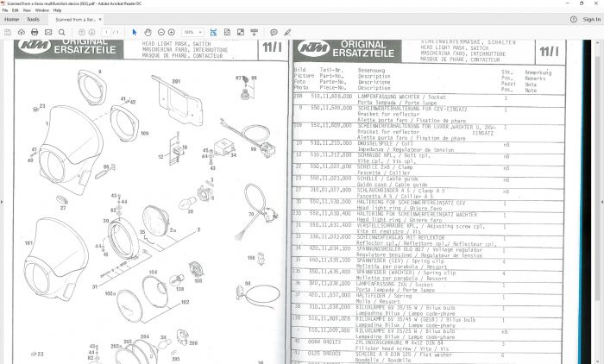
Task: Click the Zoom in plus icon
Action: [173, 32]
